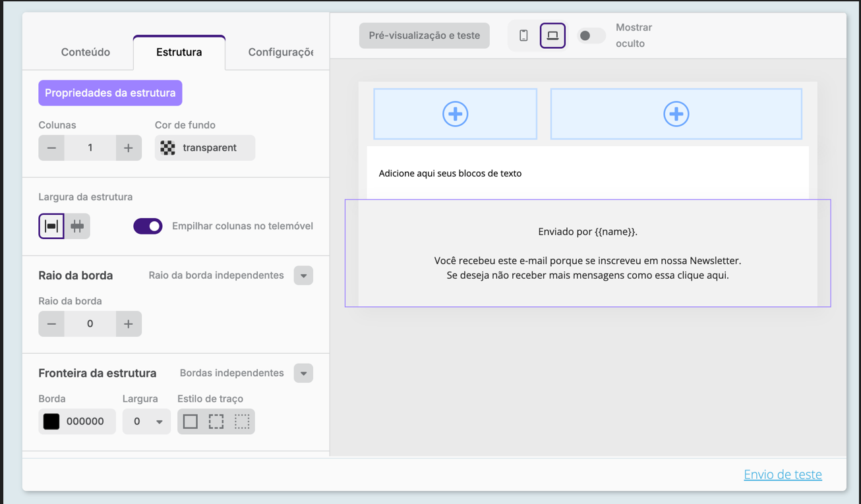Screen dimensions: 861x504
Task: Select solid border stroke style
Action: tap(191, 422)
